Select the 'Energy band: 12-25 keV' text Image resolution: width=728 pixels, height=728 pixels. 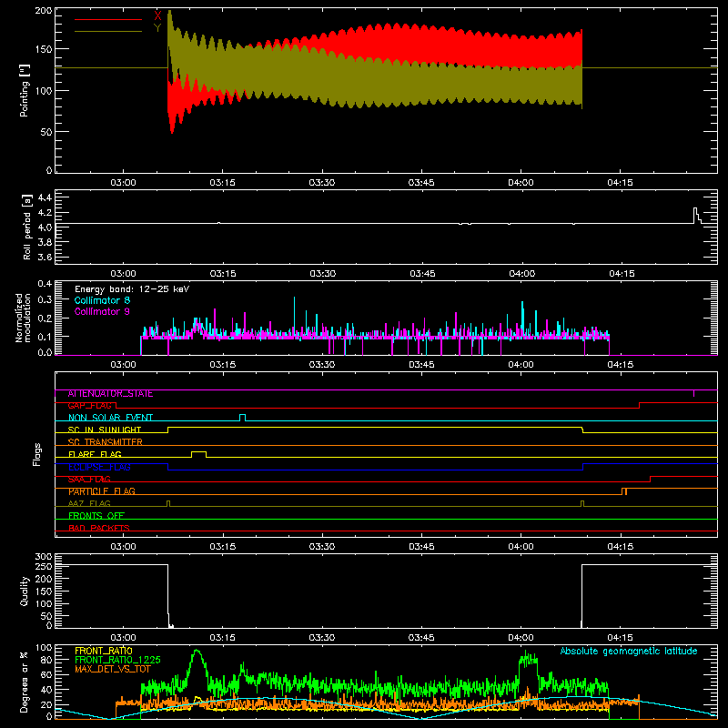pyautogui.click(x=132, y=289)
